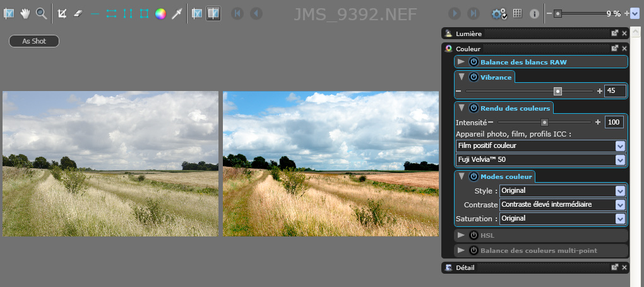Choose the horizon straighten line tool
This screenshot has width=644, height=287.
95,13
